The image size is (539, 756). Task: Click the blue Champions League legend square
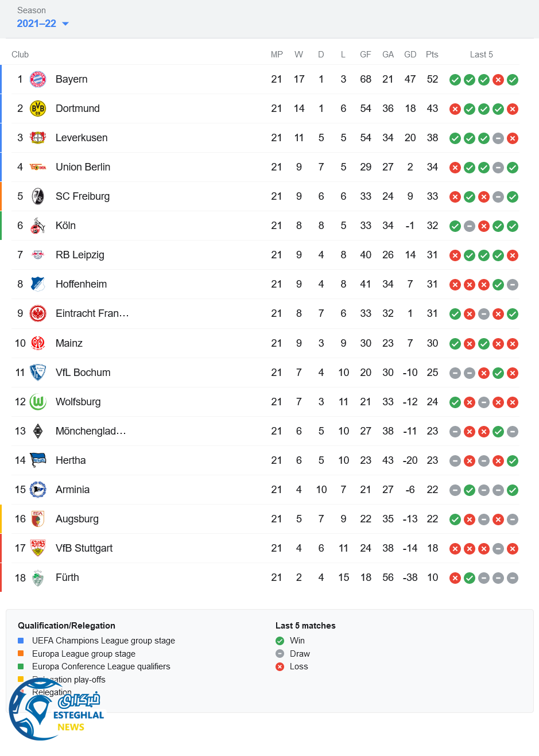pos(21,641)
